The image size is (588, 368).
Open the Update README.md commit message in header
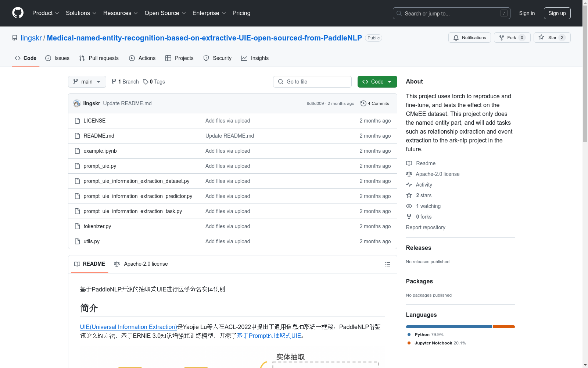[127, 103]
